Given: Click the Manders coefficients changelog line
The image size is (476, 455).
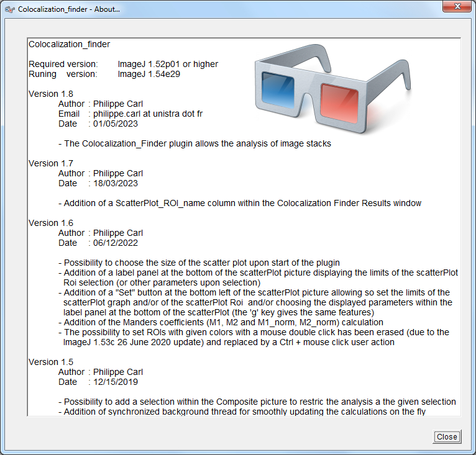Looking at the screenshot, I should [x=221, y=322].
